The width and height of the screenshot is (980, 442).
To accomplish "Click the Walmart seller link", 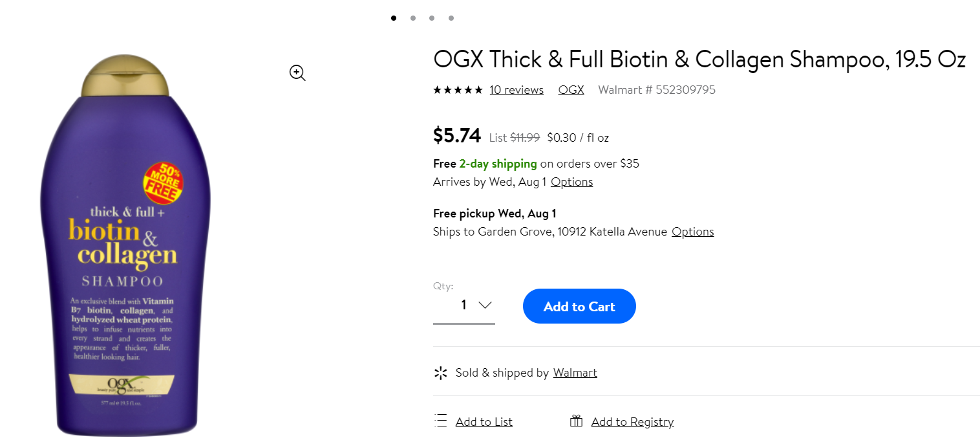I will [575, 373].
